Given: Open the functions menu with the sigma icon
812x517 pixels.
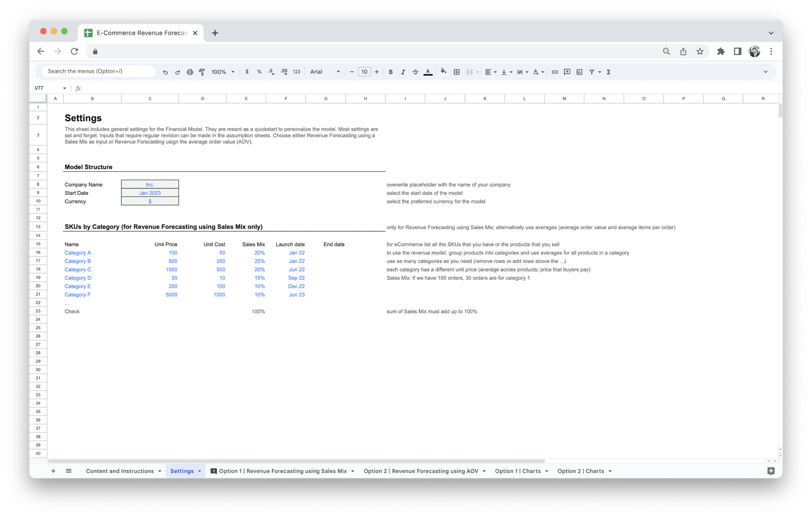Looking at the screenshot, I should [x=608, y=72].
